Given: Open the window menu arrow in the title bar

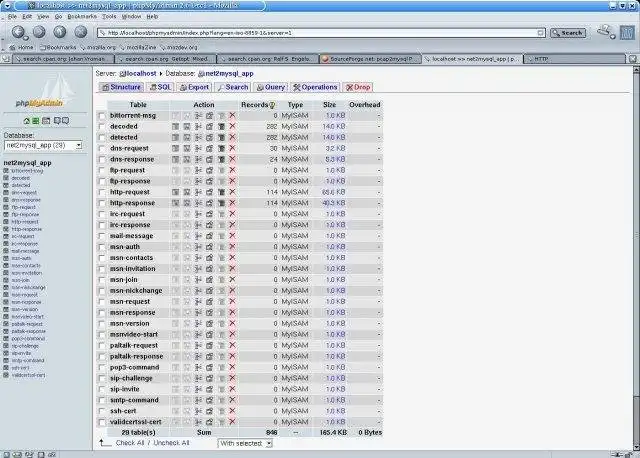Looking at the screenshot, I should click(x=7, y=6).
